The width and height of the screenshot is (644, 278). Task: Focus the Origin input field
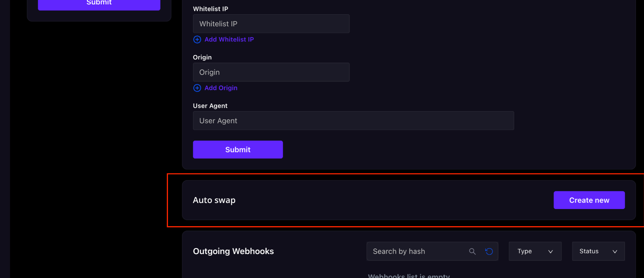(271, 72)
